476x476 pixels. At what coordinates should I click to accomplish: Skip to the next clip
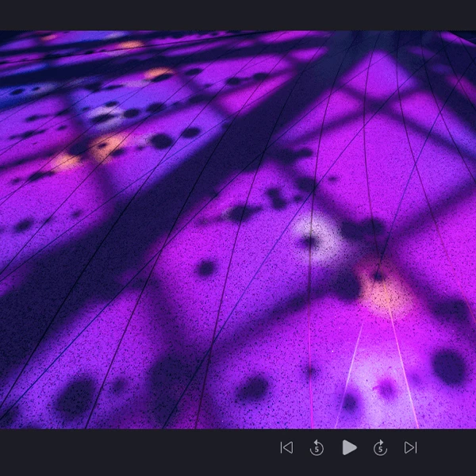point(410,447)
